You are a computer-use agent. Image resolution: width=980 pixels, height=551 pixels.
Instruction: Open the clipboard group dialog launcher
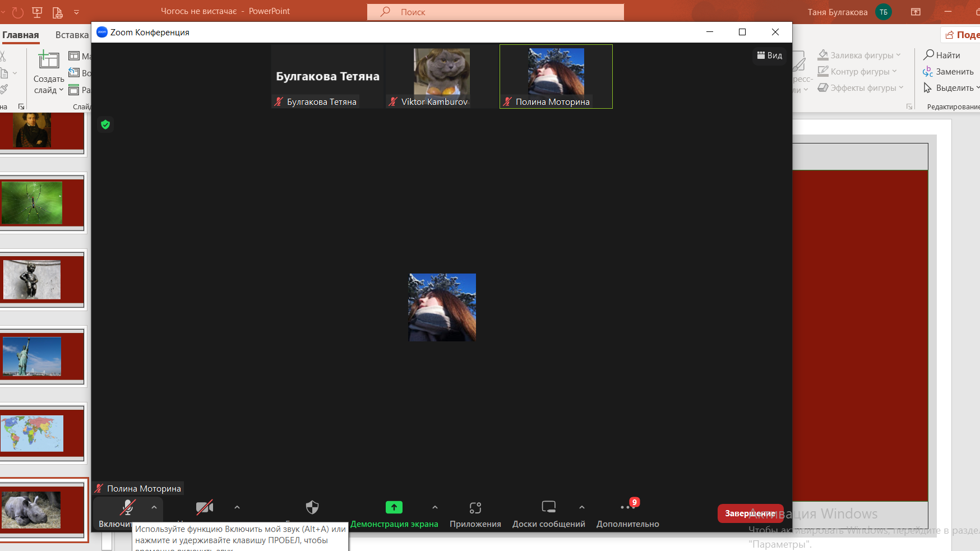(21, 107)
